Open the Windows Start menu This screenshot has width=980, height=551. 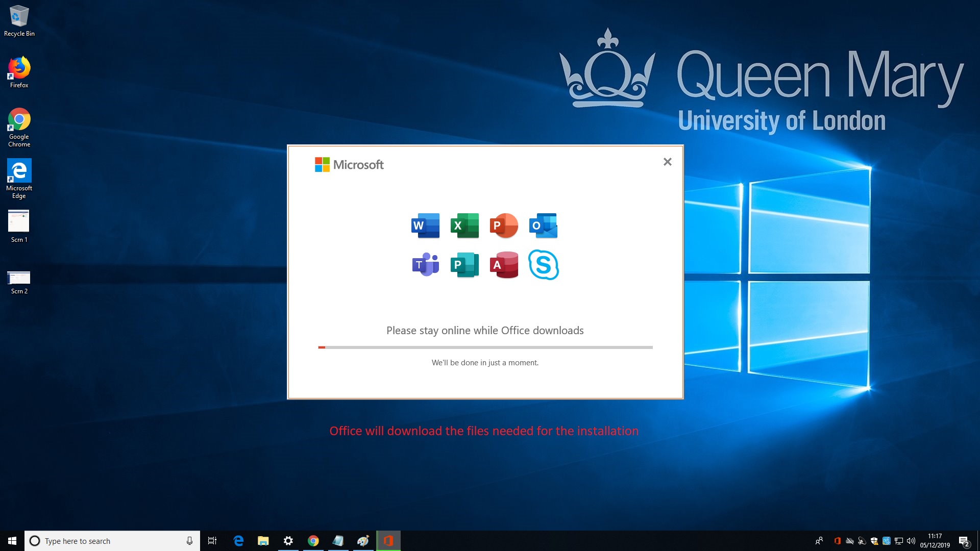click(12, 541)
